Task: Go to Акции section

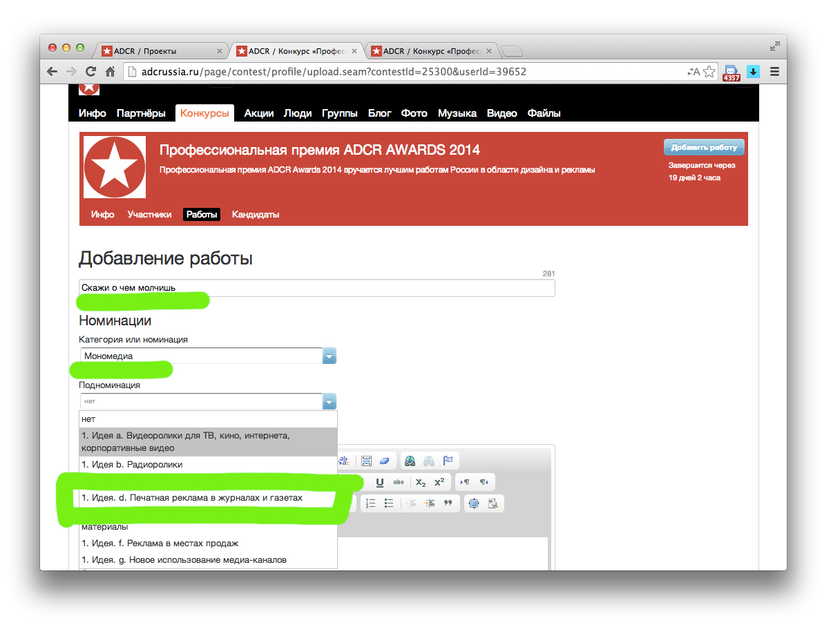Action: [259, 113]
